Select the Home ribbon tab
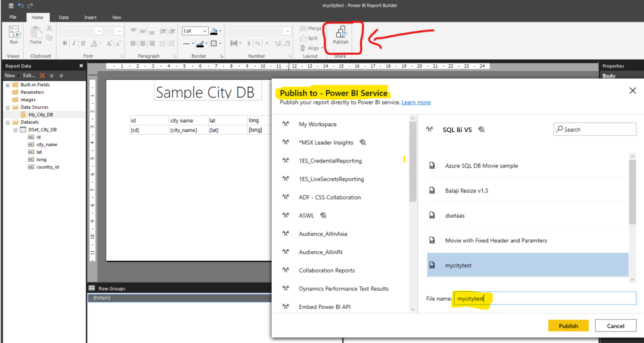644x343 pixels. [37, 17]
